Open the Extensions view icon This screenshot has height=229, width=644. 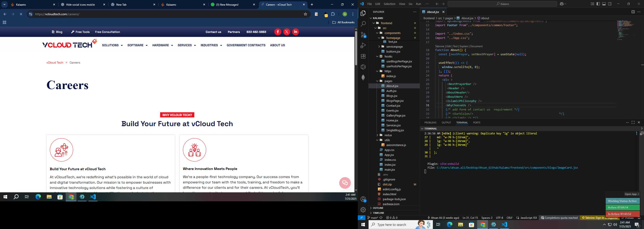coord(363,56)
